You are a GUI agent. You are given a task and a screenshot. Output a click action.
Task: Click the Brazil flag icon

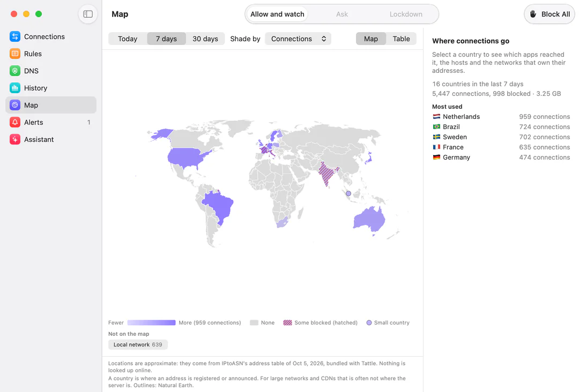click(x=436, y=126)
